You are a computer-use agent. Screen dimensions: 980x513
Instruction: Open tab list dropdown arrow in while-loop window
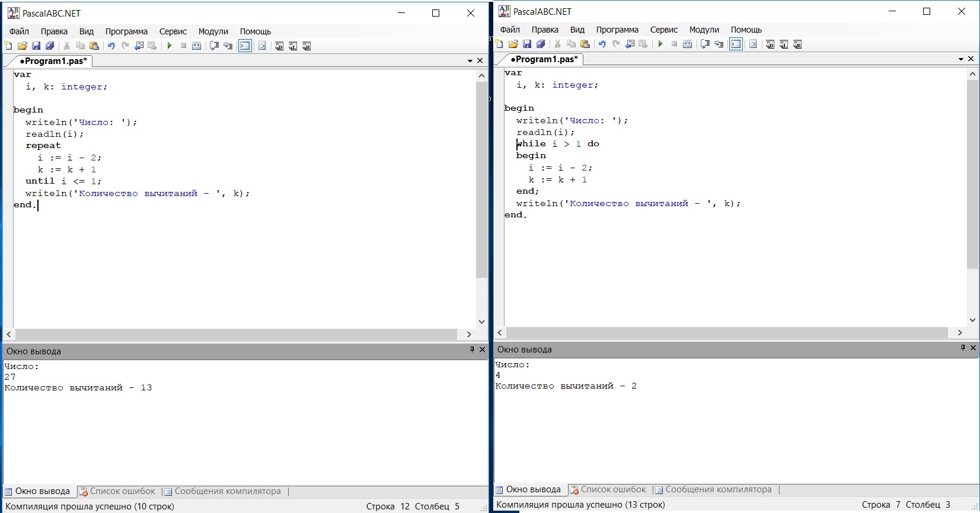(961, 59)
